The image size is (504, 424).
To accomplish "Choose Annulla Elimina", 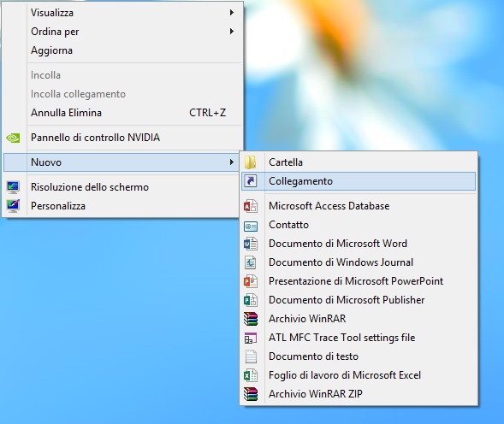I will tap(122, 113).
